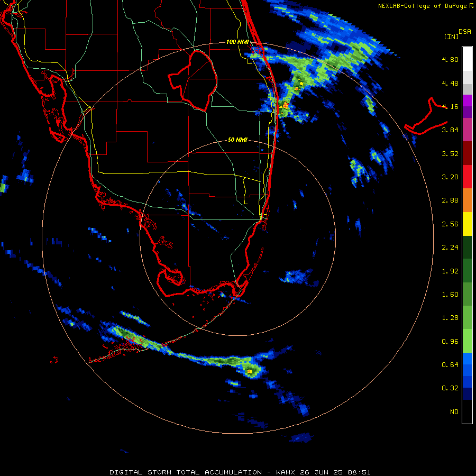
Task: Select the 4.48 legend value
Action: tap(450, 83)
